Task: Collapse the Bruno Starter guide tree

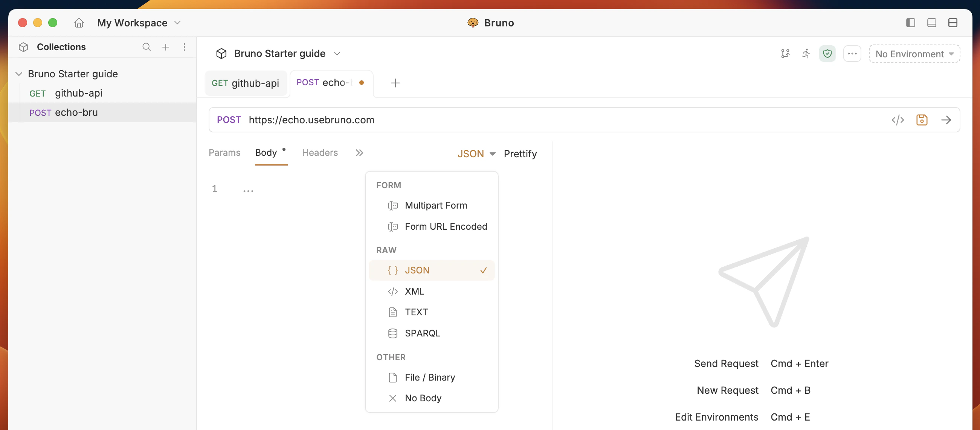Action: point(18,74)
